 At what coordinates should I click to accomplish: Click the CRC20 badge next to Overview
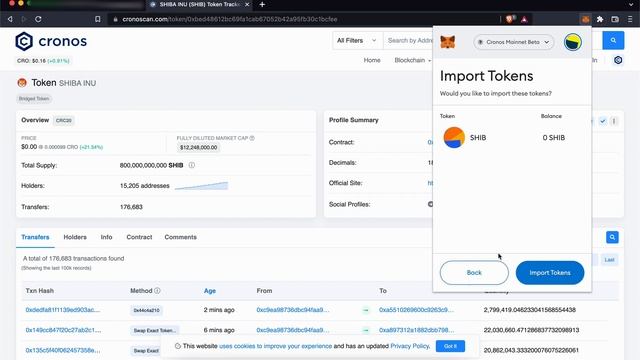[64, 120]
